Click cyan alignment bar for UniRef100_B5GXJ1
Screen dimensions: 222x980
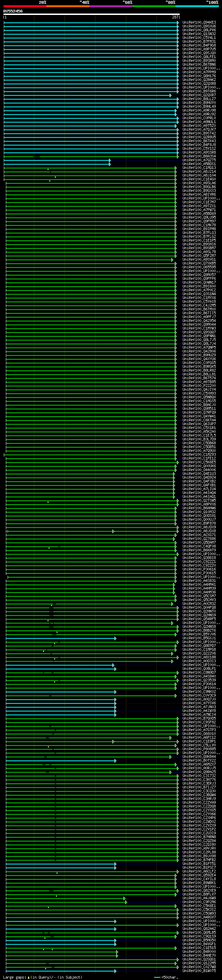tap(61, 638)
